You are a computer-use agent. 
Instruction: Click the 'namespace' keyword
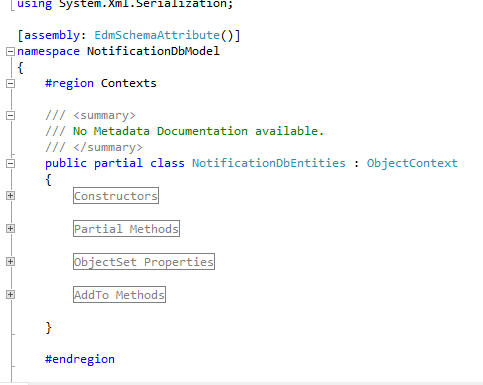tap(48, 52)
